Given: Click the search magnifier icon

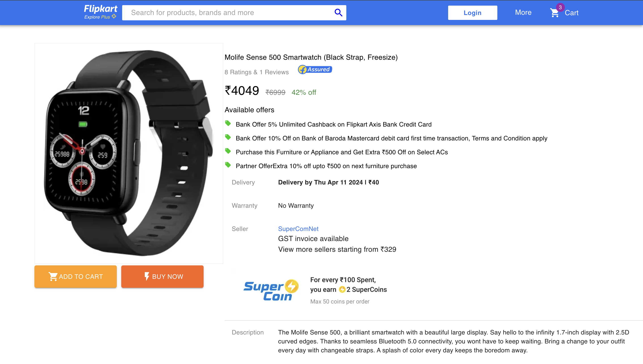Looking at the screenshot, I should point(338,12).
